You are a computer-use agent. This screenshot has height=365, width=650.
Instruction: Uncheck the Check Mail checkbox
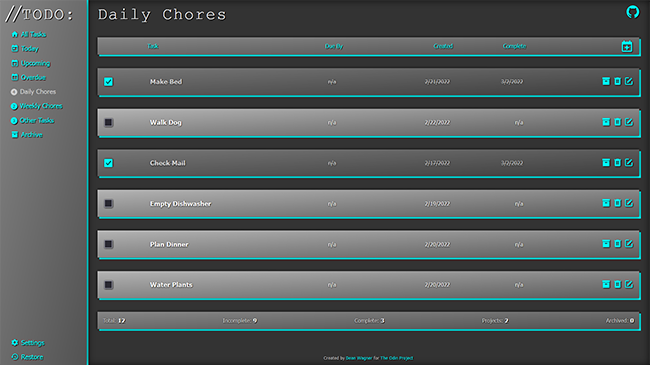(109, 163)
